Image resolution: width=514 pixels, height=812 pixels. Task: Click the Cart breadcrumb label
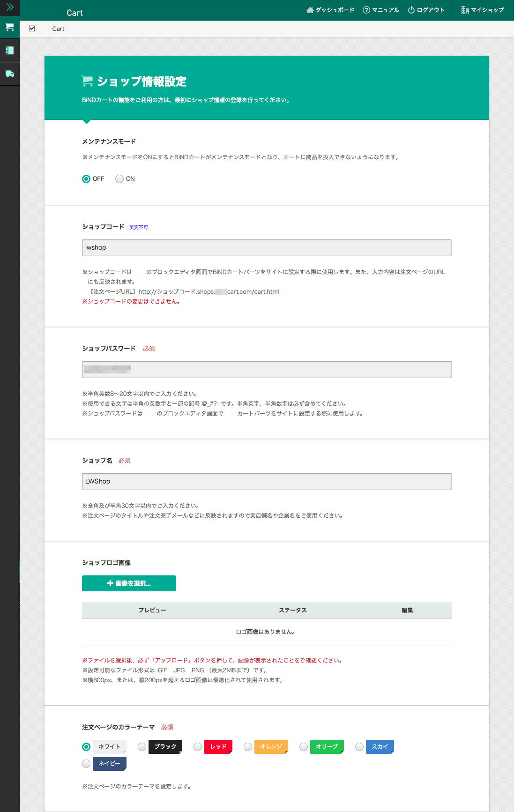click(58, 29)
